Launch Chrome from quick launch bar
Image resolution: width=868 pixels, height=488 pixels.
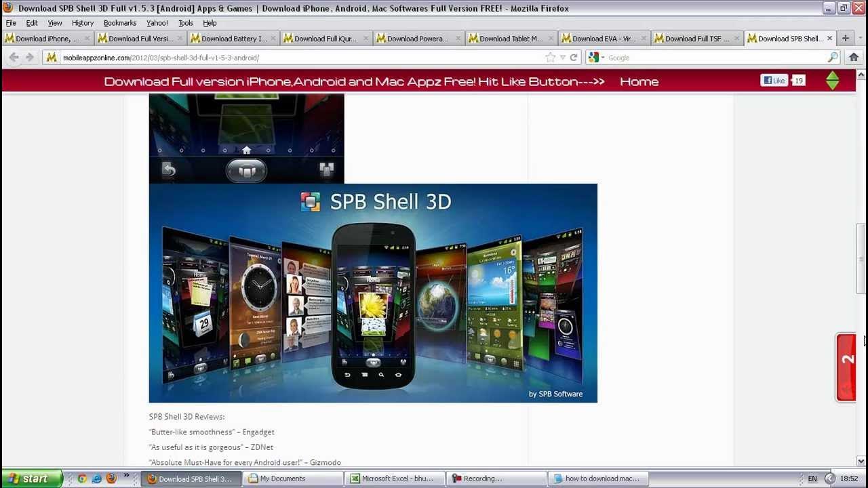[82, 479]
